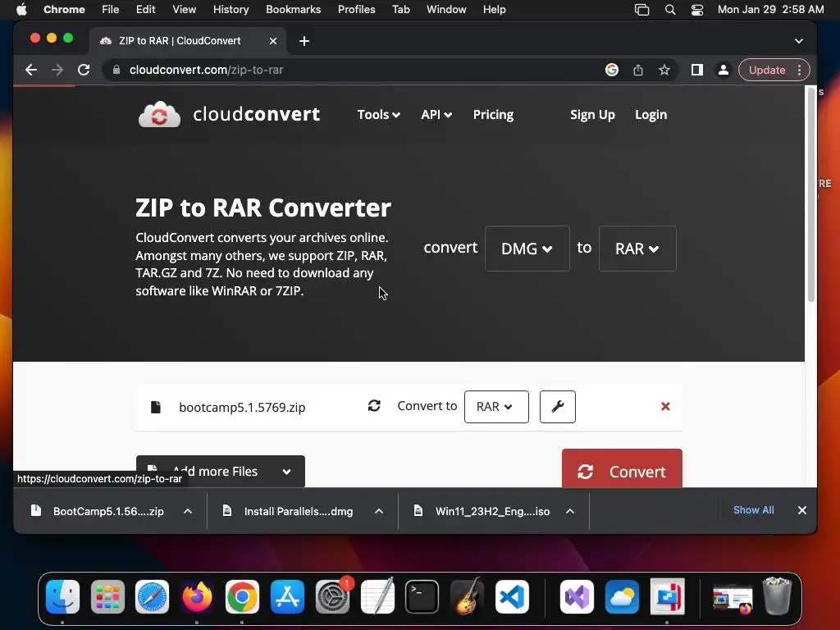Open Terminal from the dock
Viewport: 840px width, 630px height.
[422, 596]
